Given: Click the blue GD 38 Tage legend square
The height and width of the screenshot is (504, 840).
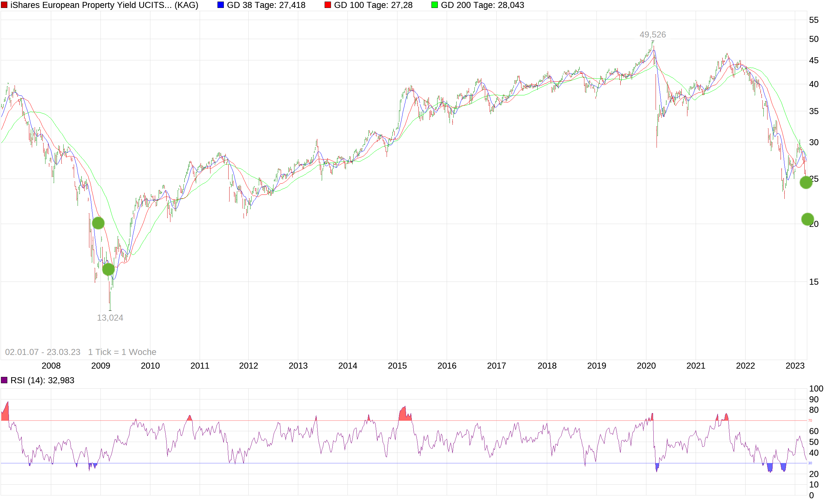Looking at the screenshot, I should click(221, 5).
